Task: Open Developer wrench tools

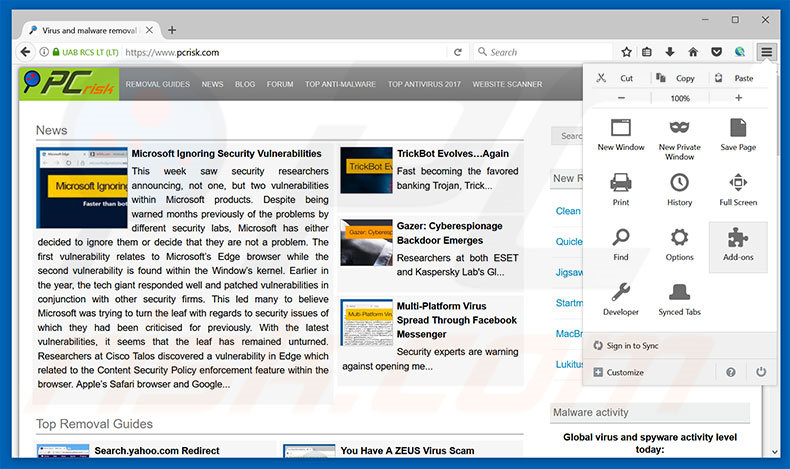Action: pyautogui.click(x=621, y=300)
